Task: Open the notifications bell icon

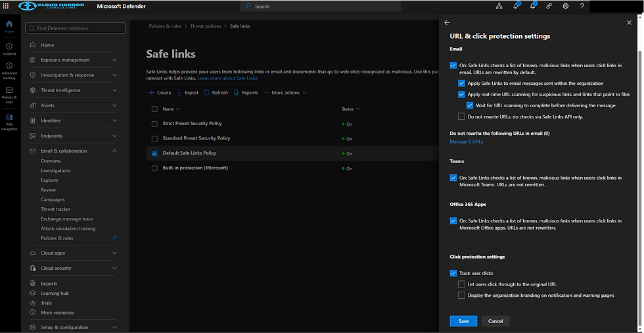Action: 533,6
